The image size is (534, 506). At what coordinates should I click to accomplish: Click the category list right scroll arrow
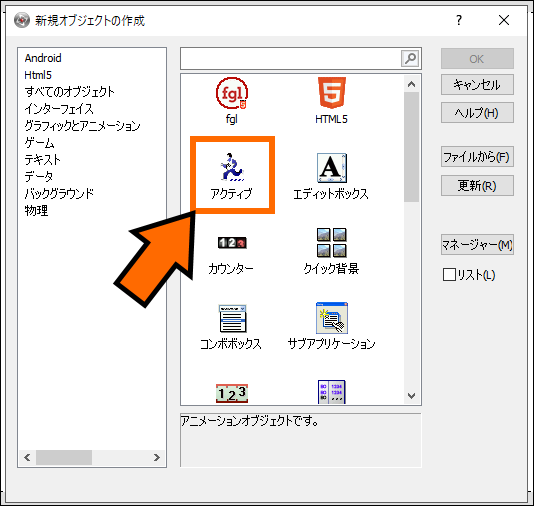tap(157, 457)
